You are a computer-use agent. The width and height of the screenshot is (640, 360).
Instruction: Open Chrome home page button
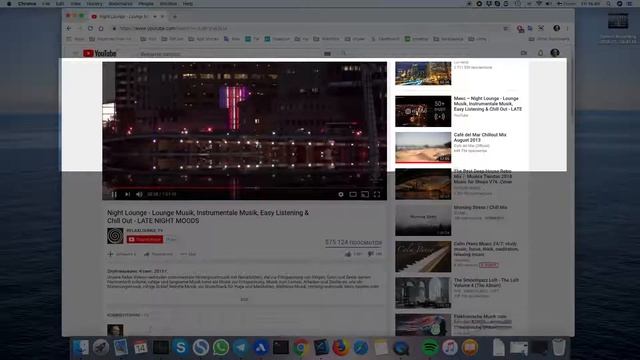pyautogui.click(x=101, y=29)
